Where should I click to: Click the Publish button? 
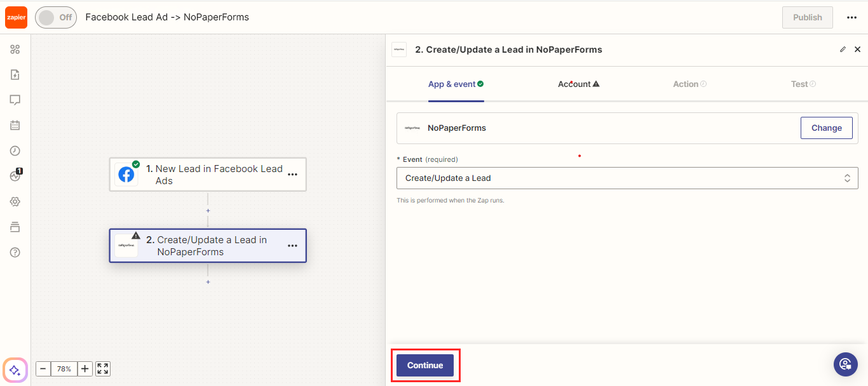[807, 18]
